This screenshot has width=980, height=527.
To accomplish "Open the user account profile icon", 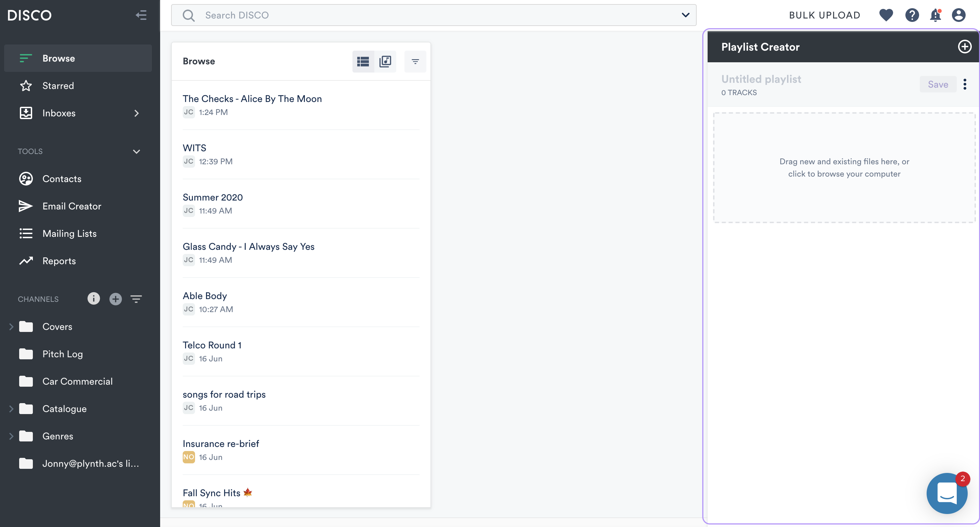I will point(958,15).
